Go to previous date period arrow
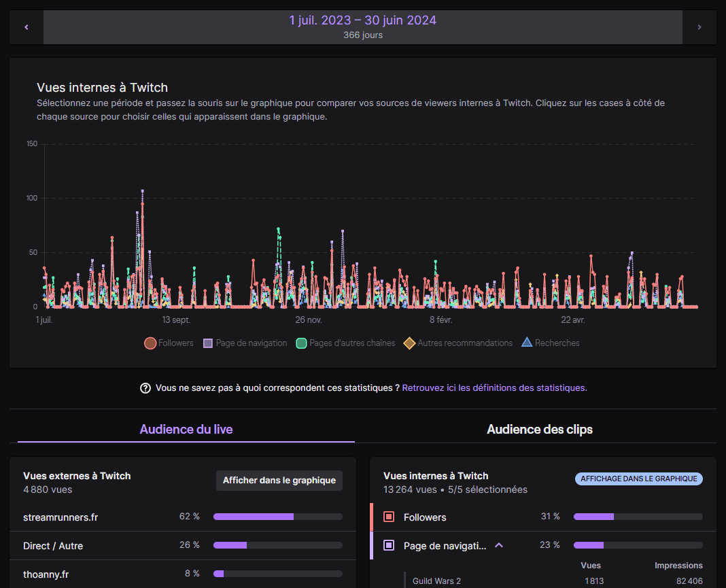 [27, 27]
